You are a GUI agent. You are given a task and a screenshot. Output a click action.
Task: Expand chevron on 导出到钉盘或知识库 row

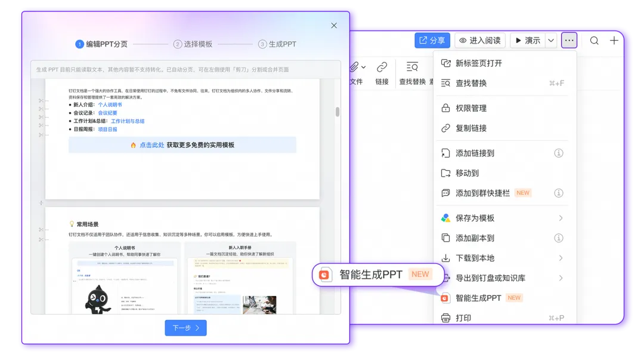(561, 278)
